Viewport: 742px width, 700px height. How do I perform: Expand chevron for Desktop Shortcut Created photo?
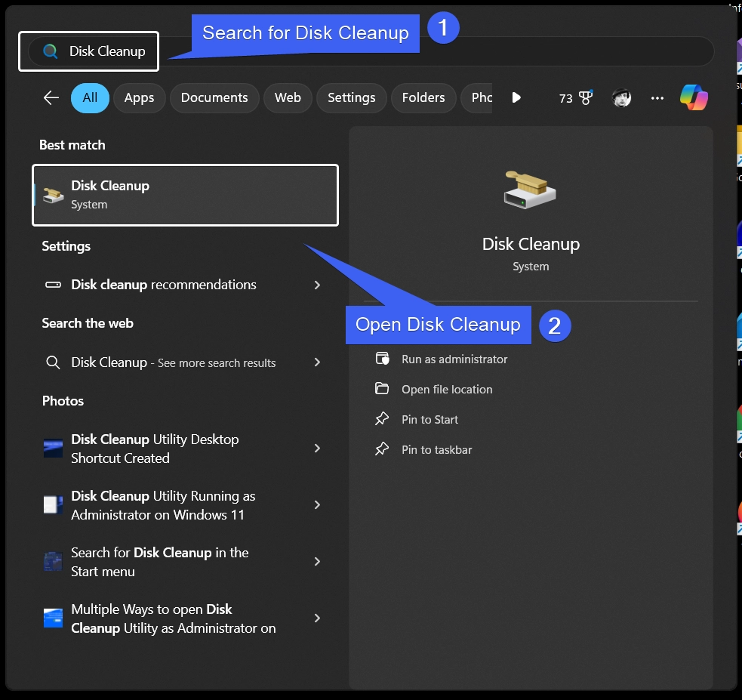pos(317,449)
